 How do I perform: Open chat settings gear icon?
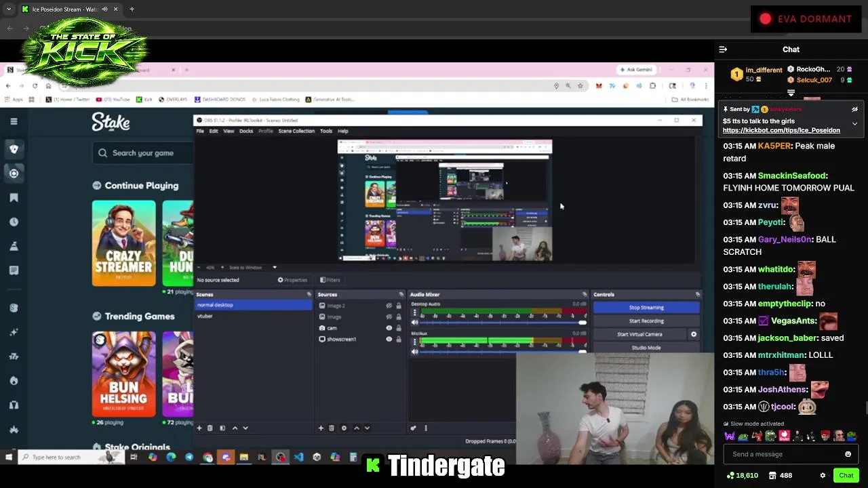click(823, 475)
